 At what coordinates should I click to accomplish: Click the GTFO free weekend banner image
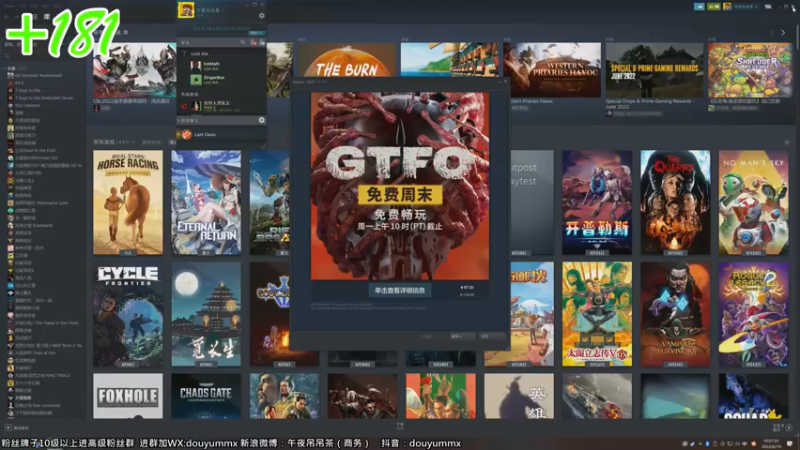[399, 186]
